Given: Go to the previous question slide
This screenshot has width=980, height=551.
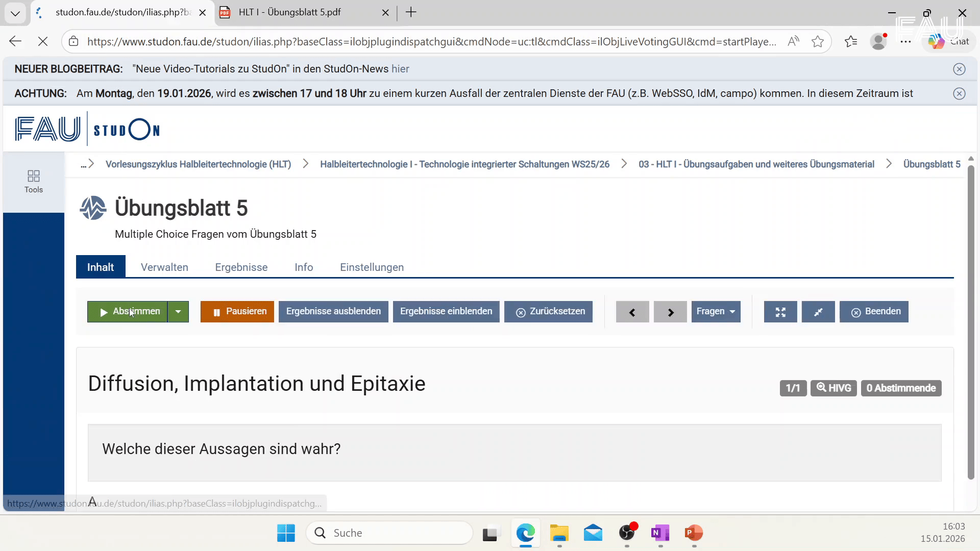Looking at the screenshot, I should tap(632, 311).
